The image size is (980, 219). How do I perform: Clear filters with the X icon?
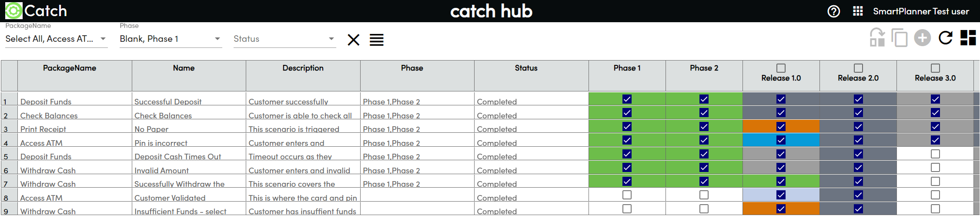(x=353, y=40)
